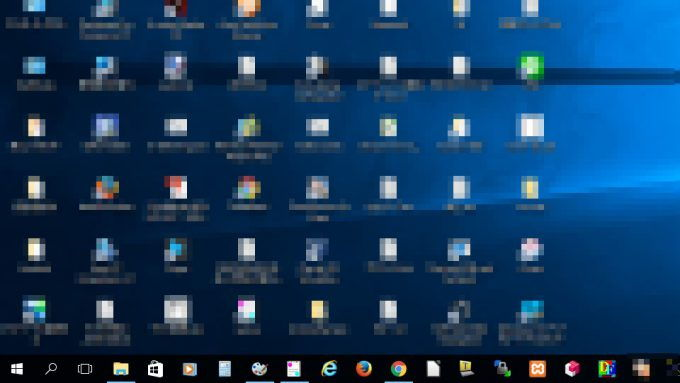Screen dimensions: 680x383
Task: Open the yellow laptop taskbar icon
Action: click(x=467, y=369)
